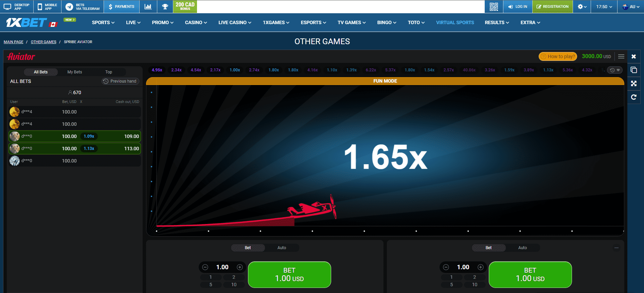The width and height of the screenshot is (644, 293).
Task: Go to Main Page breadcrumb
Action: point(14,42)
